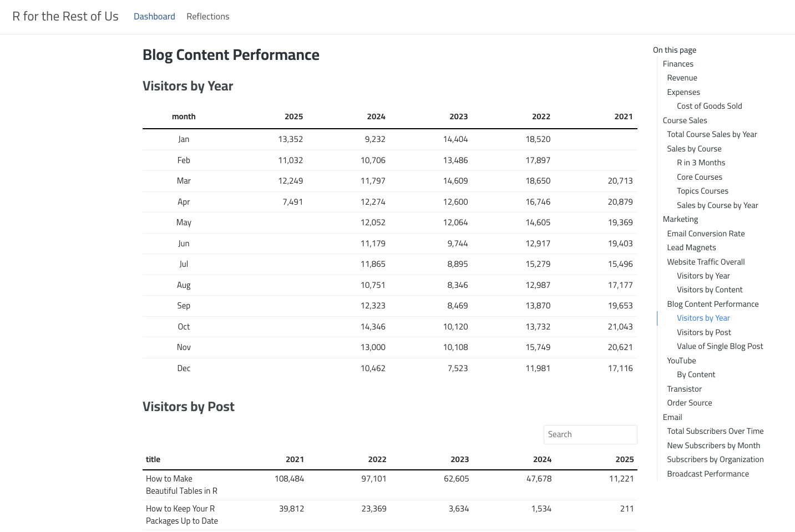This screenshot has height=532, width=795.
Task: Switch to the Reflections tab
Action: (x=207, y=17)
